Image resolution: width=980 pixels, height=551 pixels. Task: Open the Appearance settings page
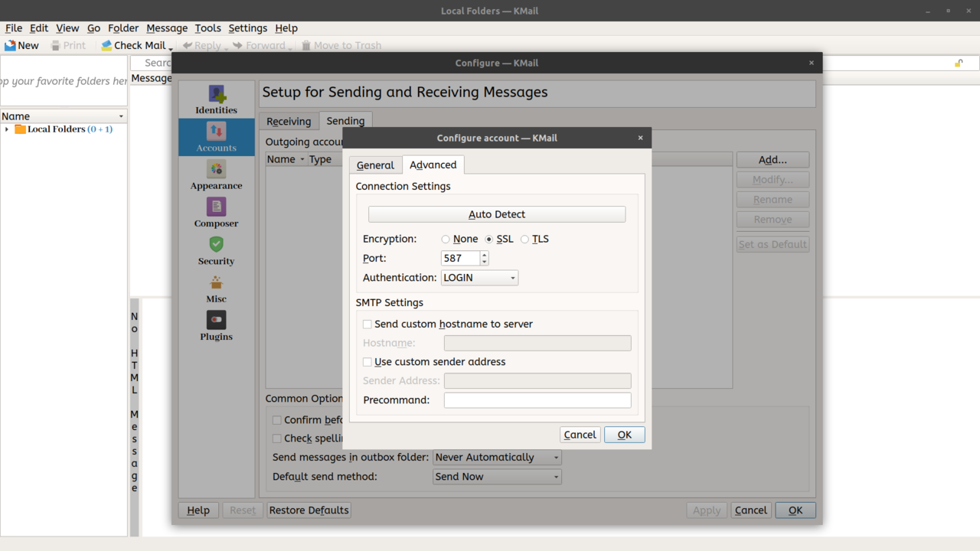pyautogui.click(x=216, y=175)
